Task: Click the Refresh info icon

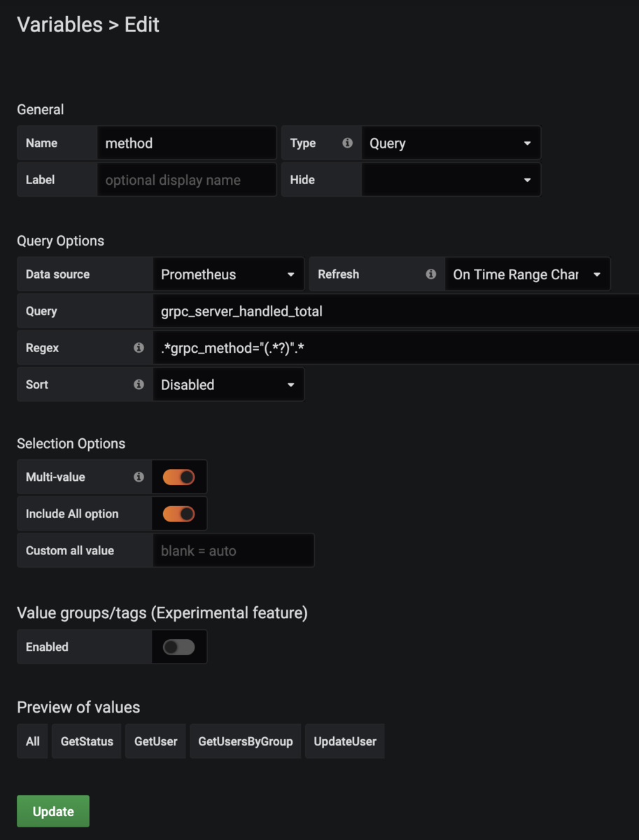Action: click(x=431, y=274)
